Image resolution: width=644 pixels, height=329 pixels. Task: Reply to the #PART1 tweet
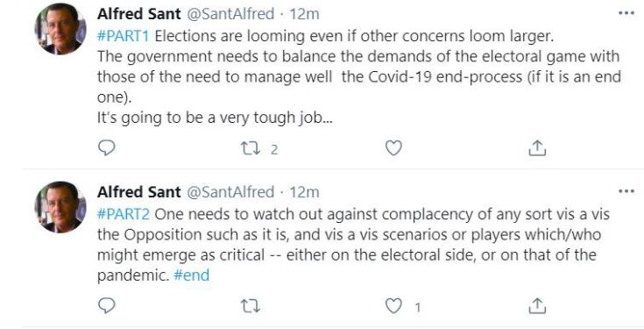106,147
